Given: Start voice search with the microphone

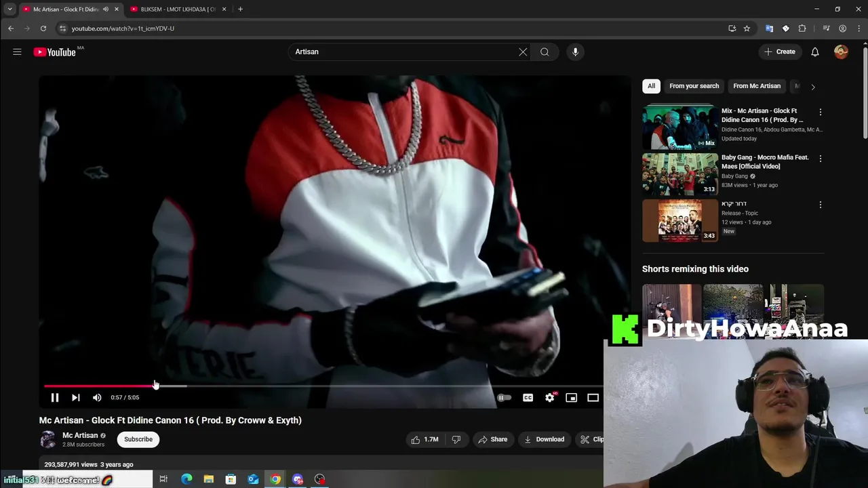Looking at the screenshot, I should [x=575, y=52].
